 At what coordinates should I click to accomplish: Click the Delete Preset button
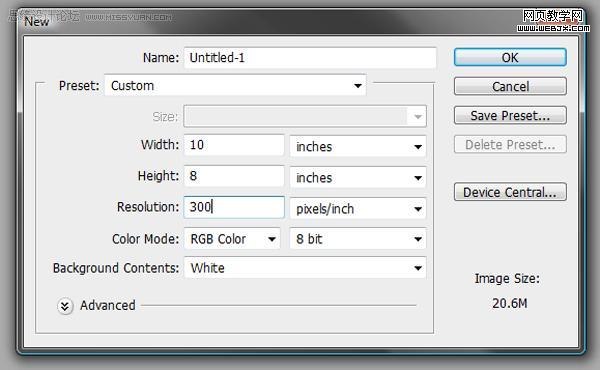pyautogui.click(x=510, y=145)
